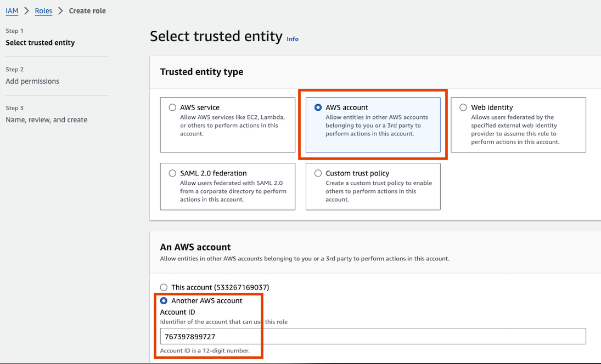Image resolution: width=601 pixels, height=364 pixels.
Task: Click the Select trusted entity step label
Action: point(40,43)
